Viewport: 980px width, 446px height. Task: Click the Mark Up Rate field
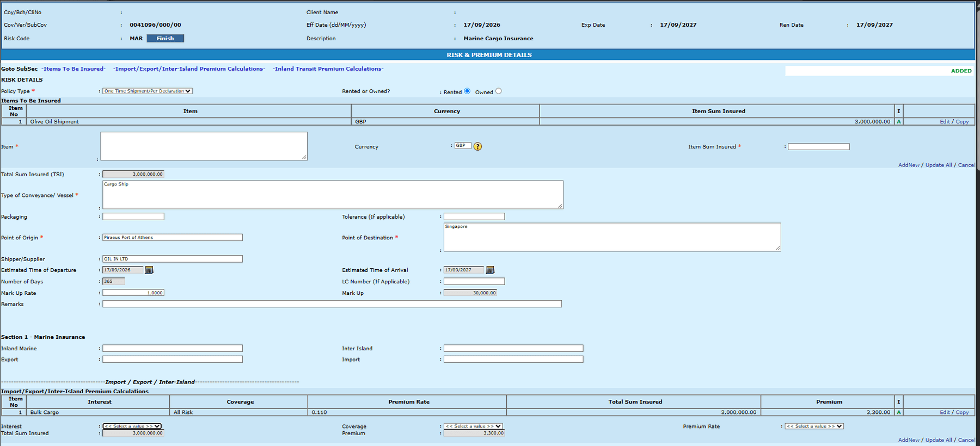(x=133, y=293)
